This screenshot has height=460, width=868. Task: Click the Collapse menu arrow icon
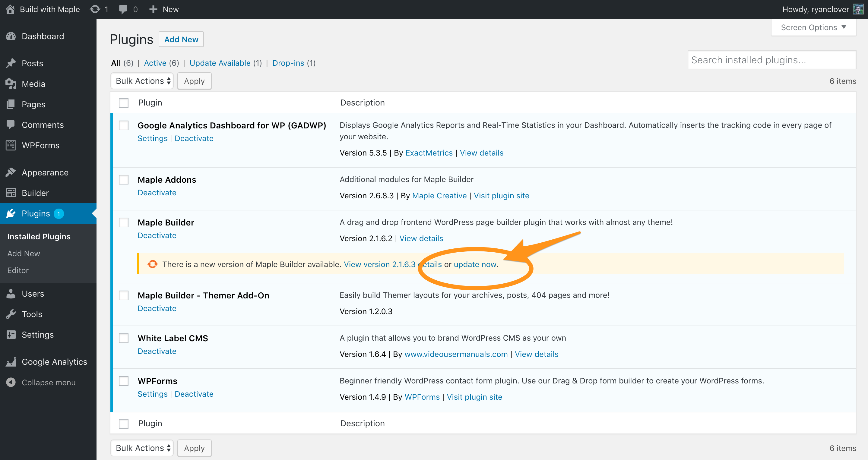pyautogui.click(x=11, y=383)
